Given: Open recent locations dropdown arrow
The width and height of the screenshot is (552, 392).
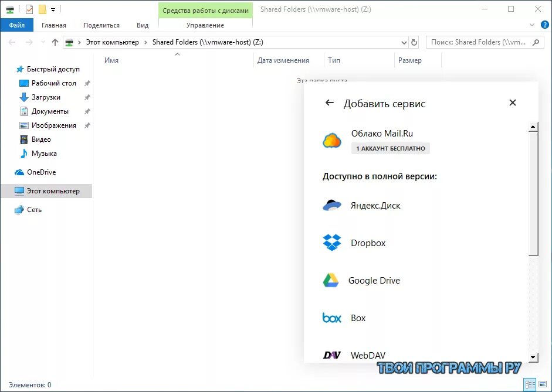Looking at the screenshot, I should tap(43, 42).
